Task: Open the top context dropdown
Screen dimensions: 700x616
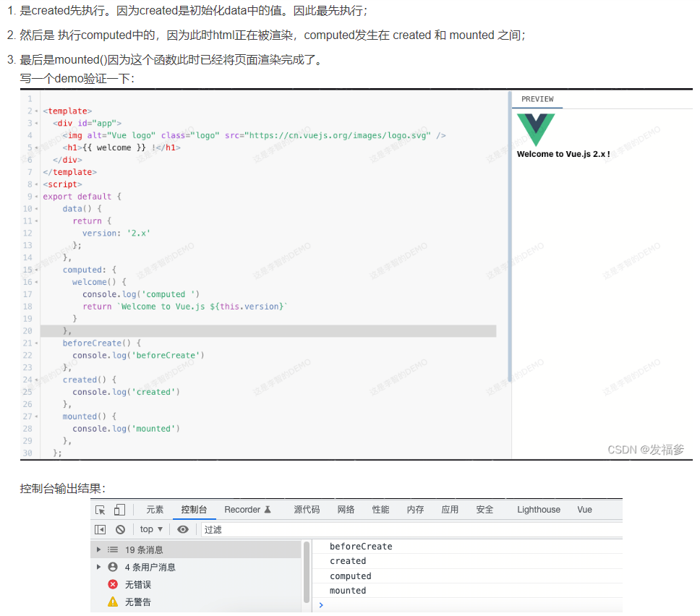Action: point(151,529)
